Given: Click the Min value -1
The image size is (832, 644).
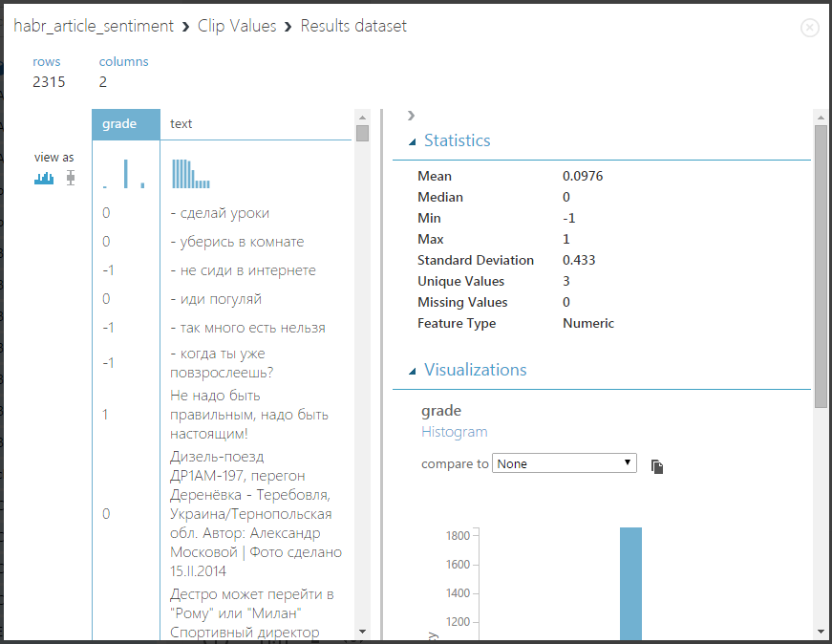Looking at the screenshot, I should pyautogui.click(x=568, y=218).
